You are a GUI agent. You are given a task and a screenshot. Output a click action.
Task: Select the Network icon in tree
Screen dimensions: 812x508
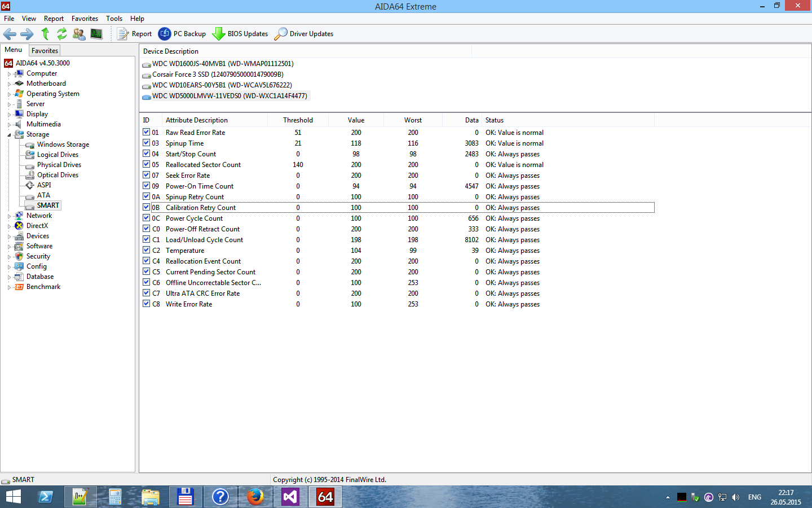point(19,216)
